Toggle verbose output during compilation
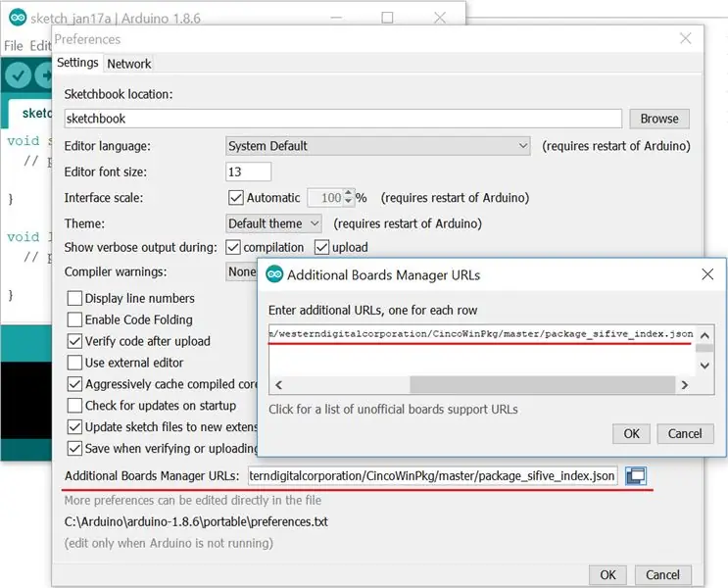The width and height of the screenshot is (728, 588). (233, 247)
